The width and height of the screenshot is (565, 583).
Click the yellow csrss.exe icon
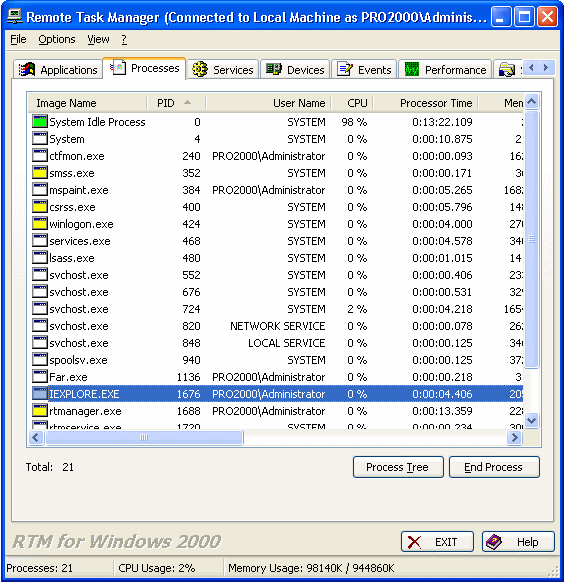(x=40, y=207)
